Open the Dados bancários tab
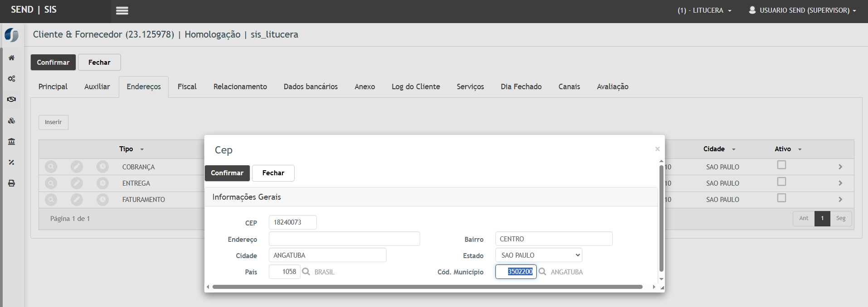This screenshot has width=868, height=307. coord(310,86)
